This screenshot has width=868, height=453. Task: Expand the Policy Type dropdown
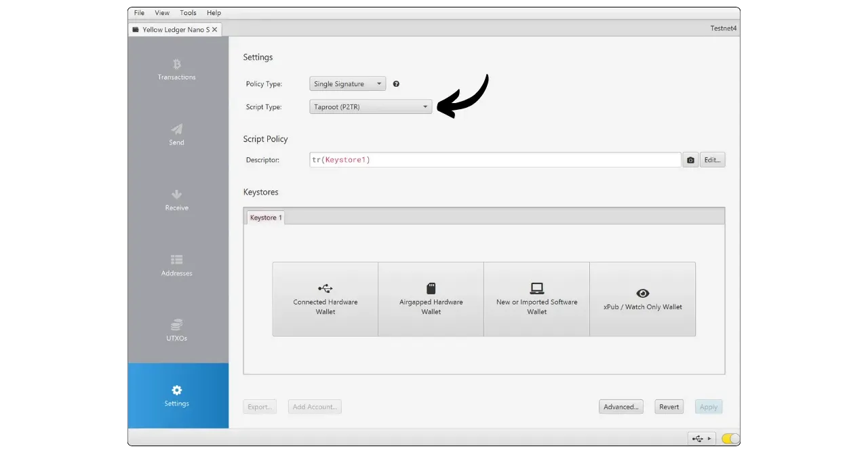pyautogui.click(x=348, y=84)
